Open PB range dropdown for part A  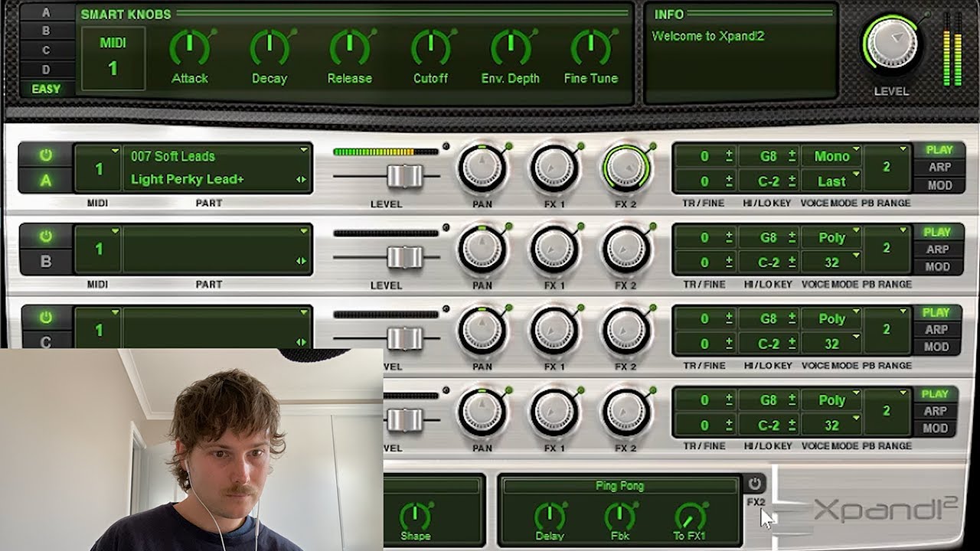pyautogui.click(x=887, y=168)
